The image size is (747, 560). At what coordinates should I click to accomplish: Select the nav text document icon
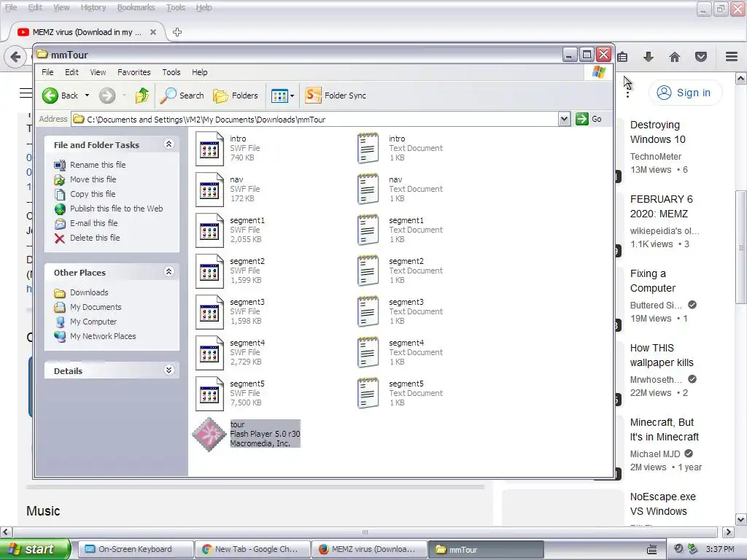click(x=368, y=190)
